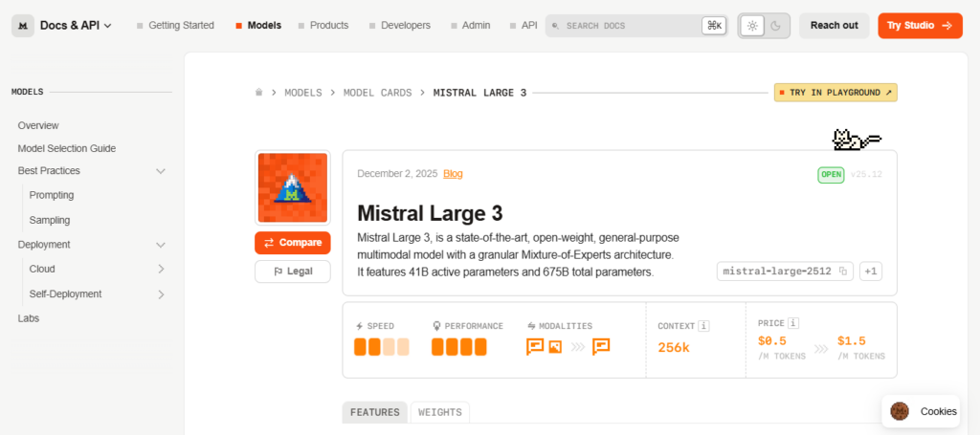This screenshot has width=980, height=435.
Task: Click the v25.12 version label
Action: [866, 174]
